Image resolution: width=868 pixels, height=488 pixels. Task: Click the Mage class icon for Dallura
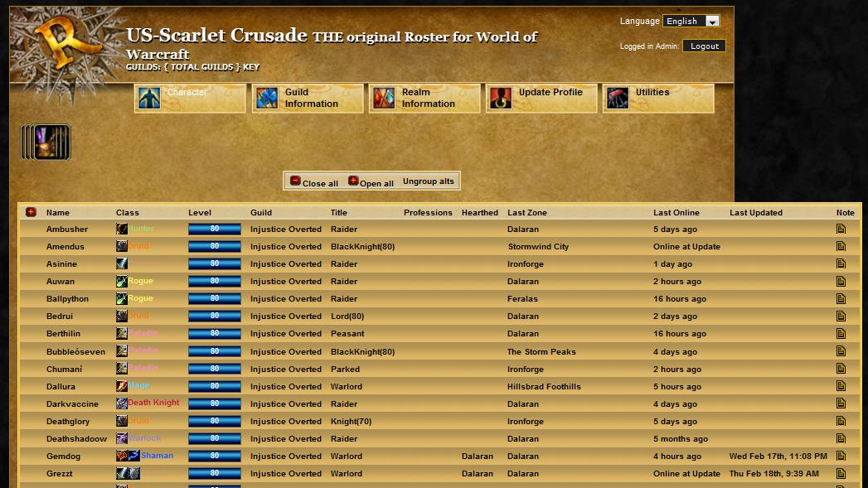122,386
